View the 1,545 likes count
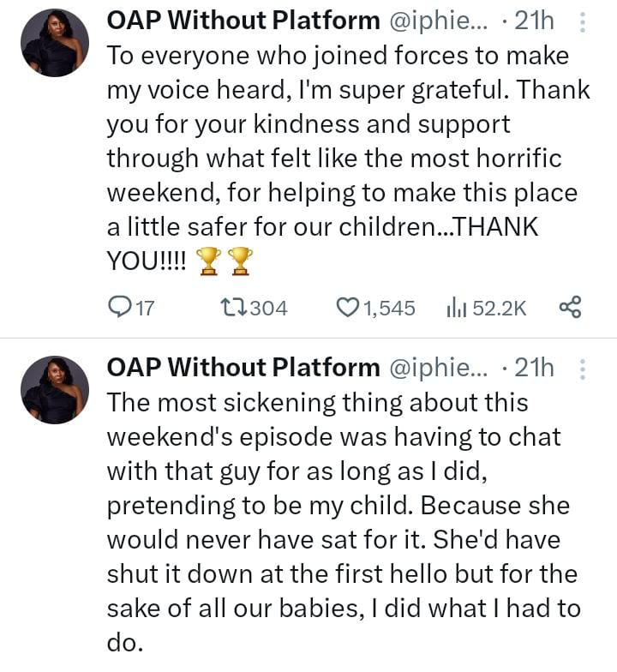The height and width of the screenshot is (672, 617). pyautogui.click(x=389, y=309)
